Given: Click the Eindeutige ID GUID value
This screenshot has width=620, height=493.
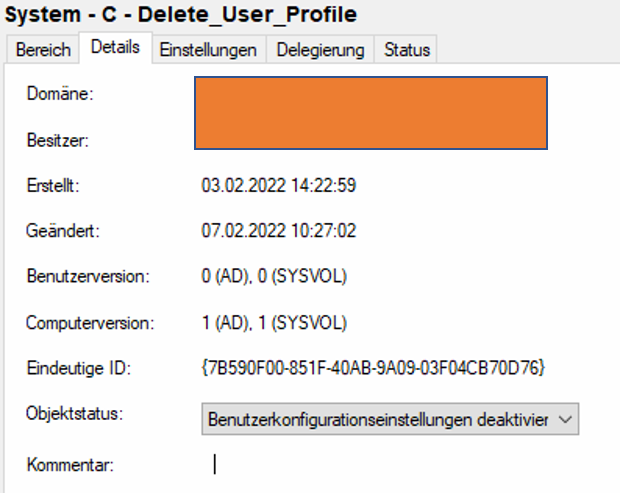Looking at the screenshot, I should (373, 368).
